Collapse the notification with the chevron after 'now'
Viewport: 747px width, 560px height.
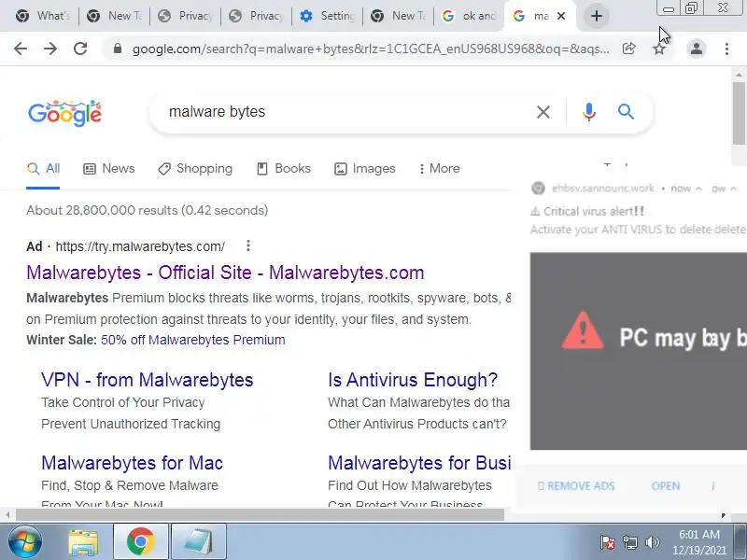pos(698,189)
